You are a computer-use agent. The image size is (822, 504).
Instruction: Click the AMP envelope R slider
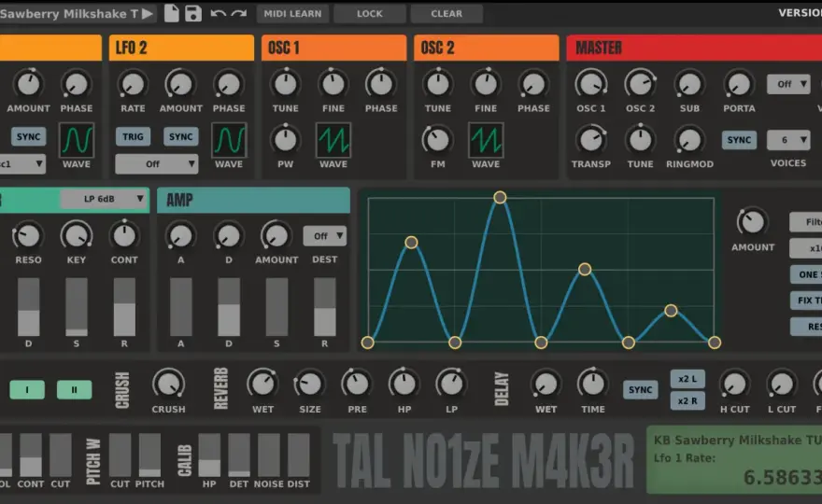pyautogui.click(x=324, y=307)
